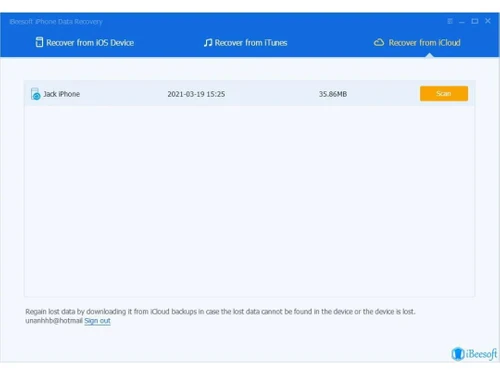Switch to Recover from iTunes tab
500x375 pixels.
(246, 43)
